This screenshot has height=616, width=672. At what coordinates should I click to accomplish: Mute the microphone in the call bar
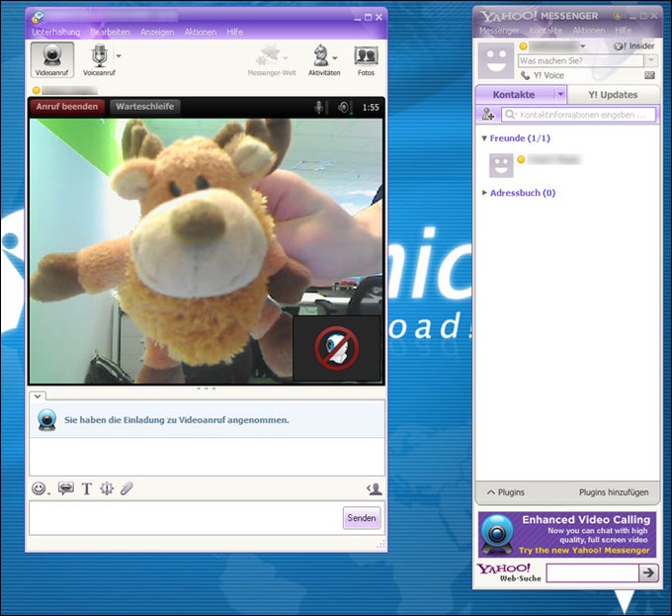tap(320, 107)
